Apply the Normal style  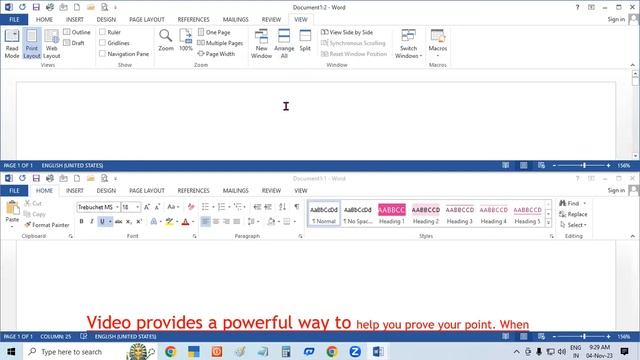[x=324, y=214]
